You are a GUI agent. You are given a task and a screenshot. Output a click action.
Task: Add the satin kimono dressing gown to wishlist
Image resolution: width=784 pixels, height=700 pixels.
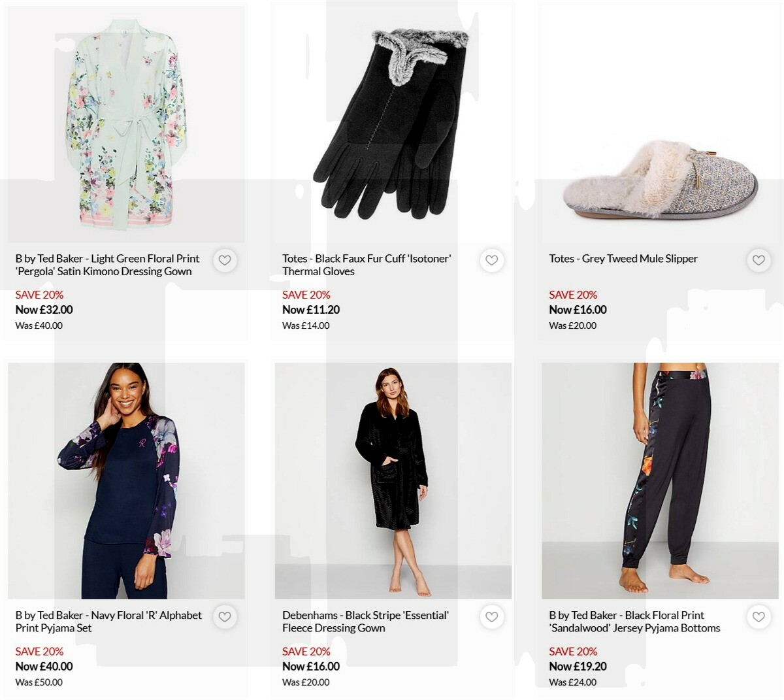click(225, 260)
